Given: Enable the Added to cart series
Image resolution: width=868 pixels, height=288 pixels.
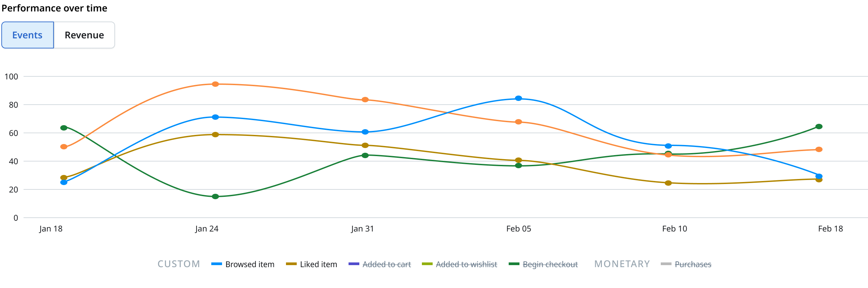Looking at the screenshot, I should click(x=380, y=264).
